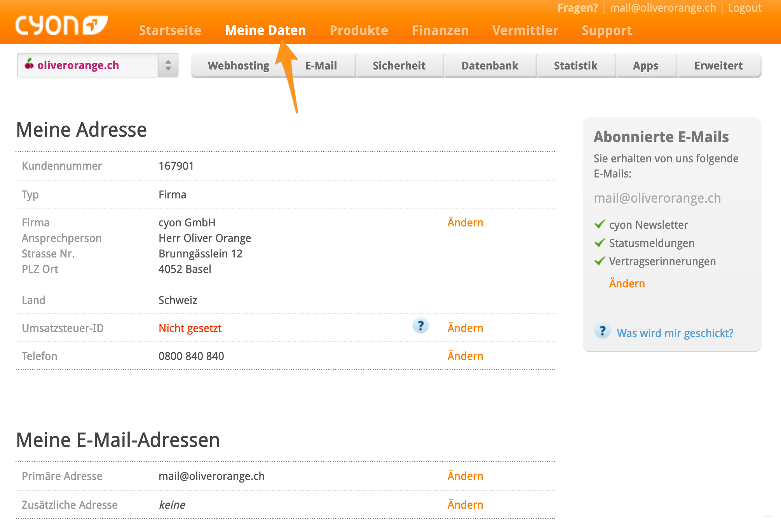Image resolution: width=781 pixels, height=532 pixels.
Task: Go to Startseite in main navigation
Action: 170,30
